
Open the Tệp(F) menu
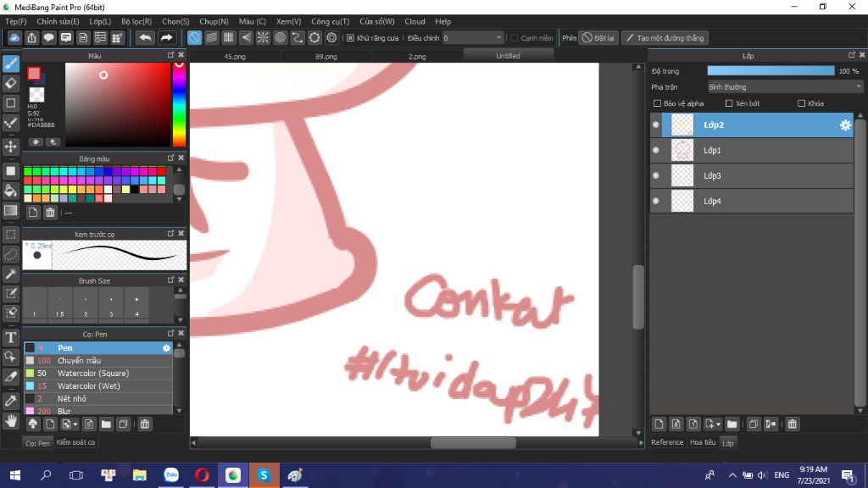tap(15, 21)
